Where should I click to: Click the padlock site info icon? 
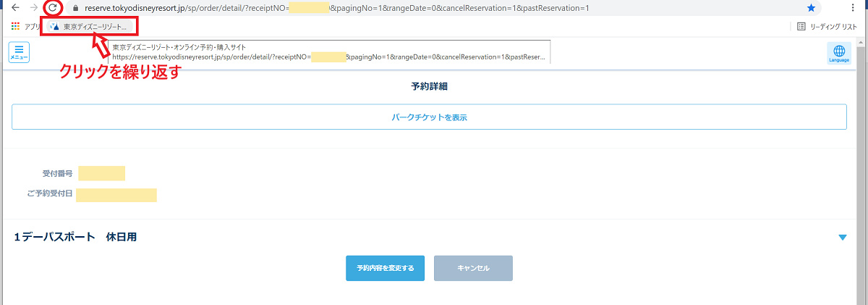click(x=74, y=8)
